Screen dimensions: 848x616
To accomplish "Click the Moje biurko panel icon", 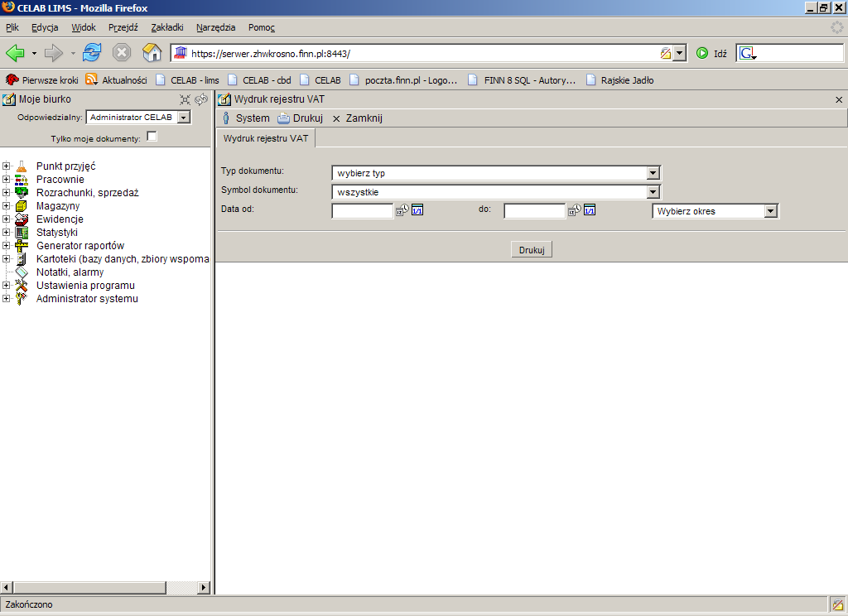I will (9, 99).
